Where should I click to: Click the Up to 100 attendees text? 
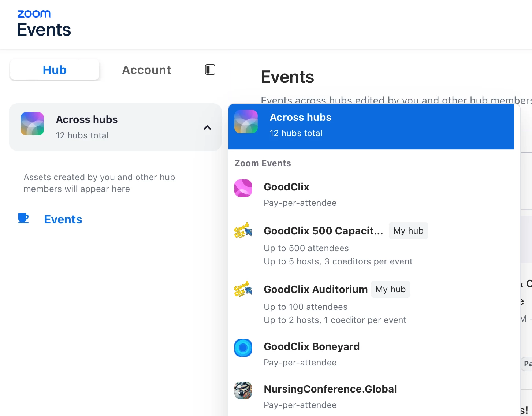305,307
